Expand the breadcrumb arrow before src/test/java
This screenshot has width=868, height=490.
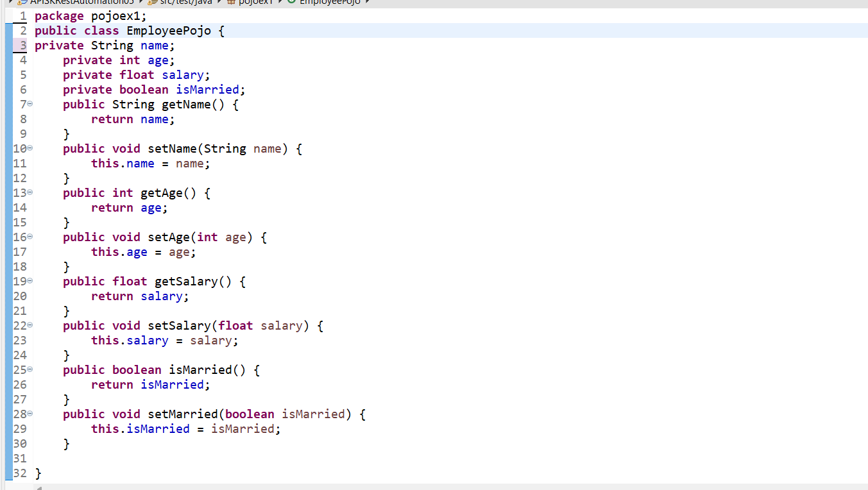click(x=140, y=3)
